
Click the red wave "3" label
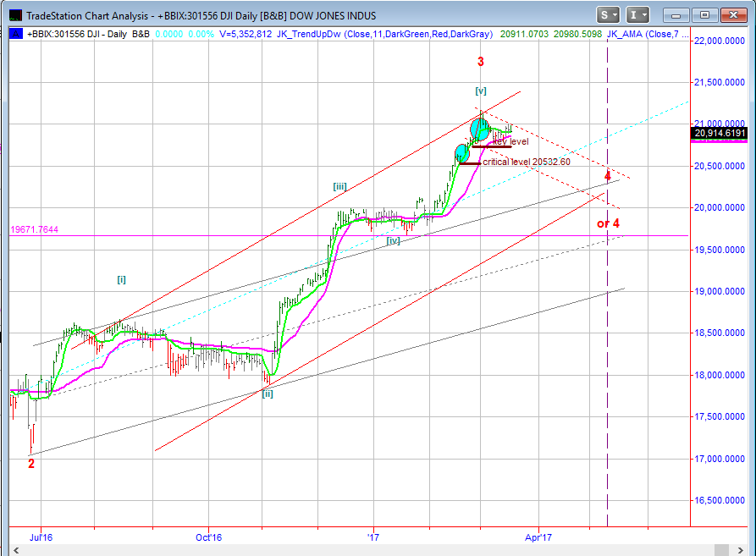(481, 62)
